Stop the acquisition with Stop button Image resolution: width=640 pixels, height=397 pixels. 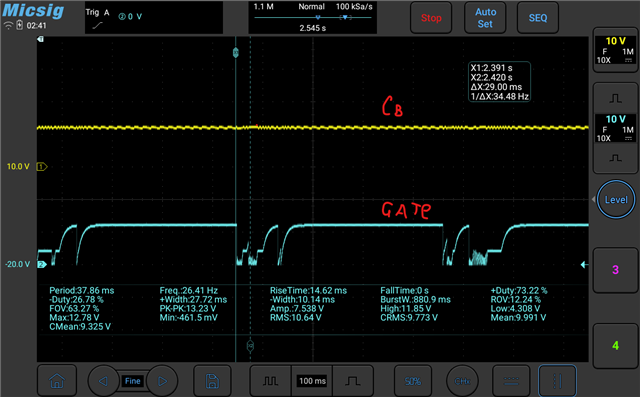click(x=431, y=18)
